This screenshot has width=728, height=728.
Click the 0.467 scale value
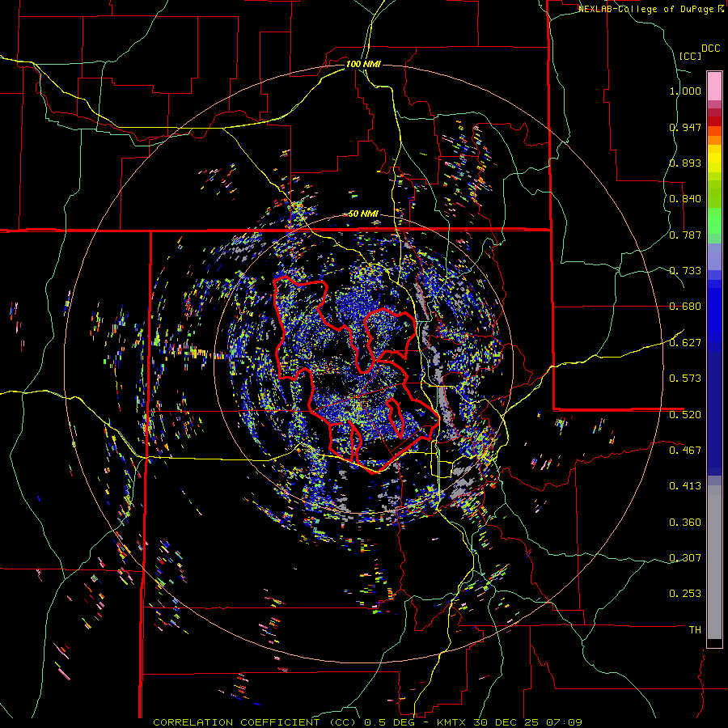(685, 450)
